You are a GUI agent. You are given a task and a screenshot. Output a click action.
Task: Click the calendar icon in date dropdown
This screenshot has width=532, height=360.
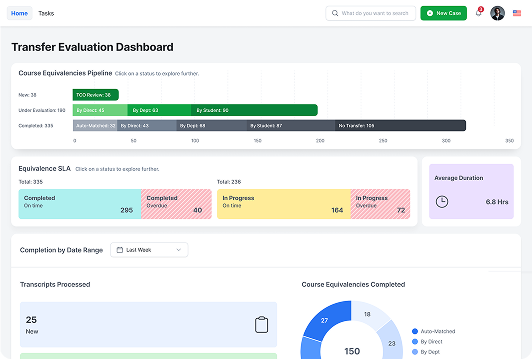[x=120, y=250]
